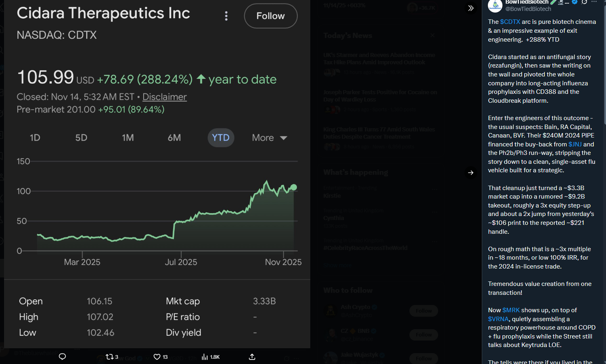Go to next image with arrow
The width and height of the screenshot is (606, 364).
click(470, 173)
